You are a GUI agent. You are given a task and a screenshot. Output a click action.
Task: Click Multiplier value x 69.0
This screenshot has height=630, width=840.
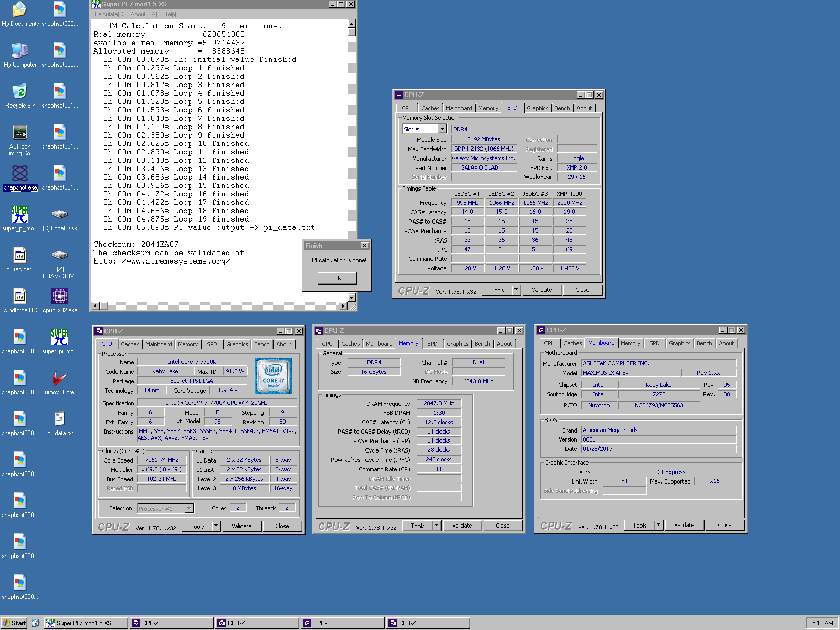pyautogui.click(x=162, y=469)
